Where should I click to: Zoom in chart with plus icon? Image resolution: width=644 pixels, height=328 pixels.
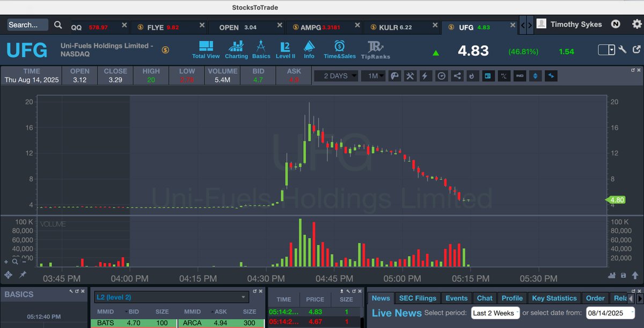(6, 262)
